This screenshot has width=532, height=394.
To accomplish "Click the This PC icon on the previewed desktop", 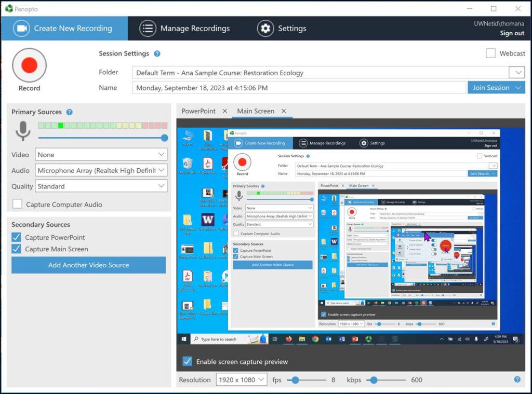I will (x=188, y=135).
